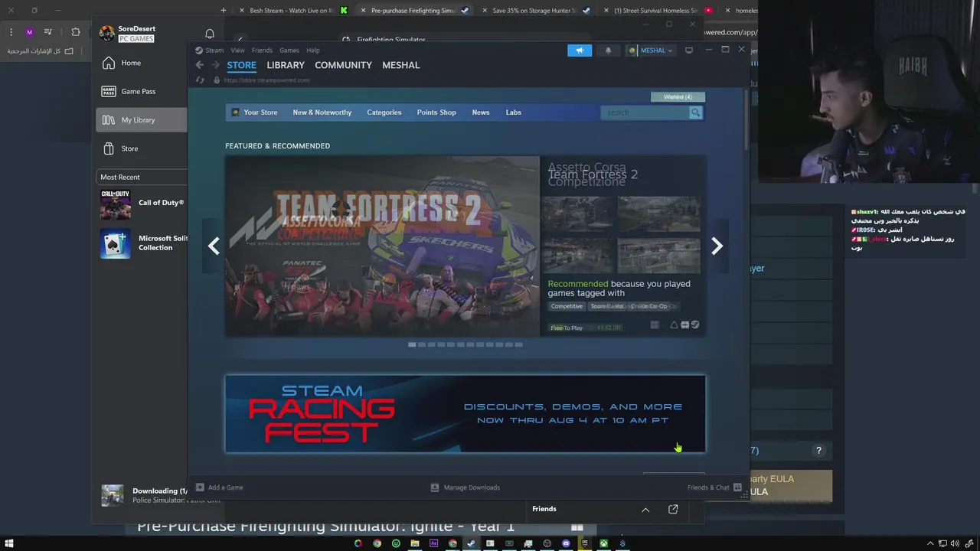Open Points Shop link
The height and width of the screenshot is (551, 980).
[436, 112]
